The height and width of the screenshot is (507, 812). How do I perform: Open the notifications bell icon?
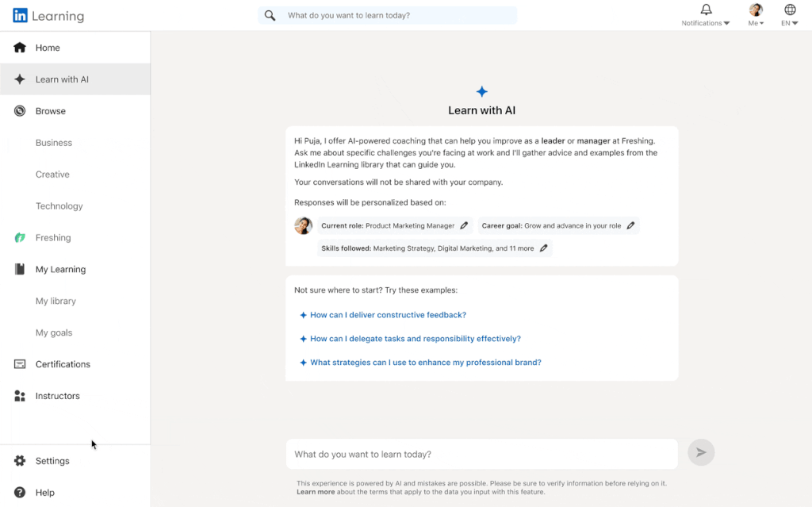pos(706,10)
